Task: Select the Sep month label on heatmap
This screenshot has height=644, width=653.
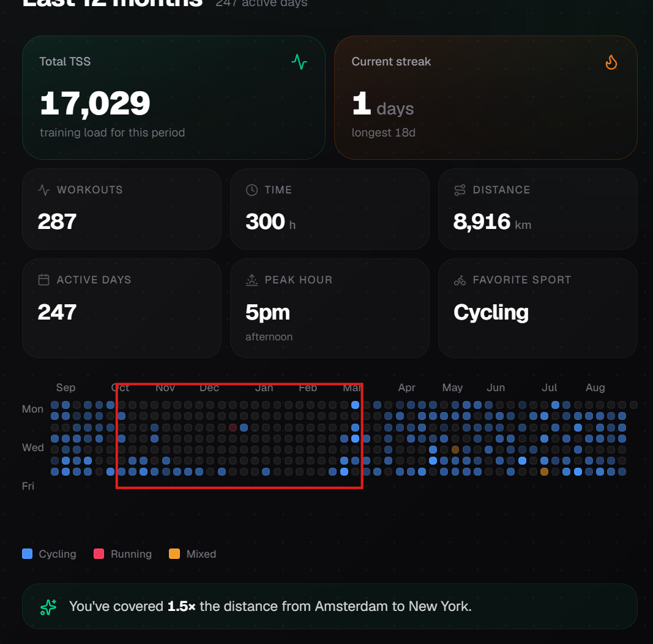Action: pyautogui.click(x=66, y=388)
